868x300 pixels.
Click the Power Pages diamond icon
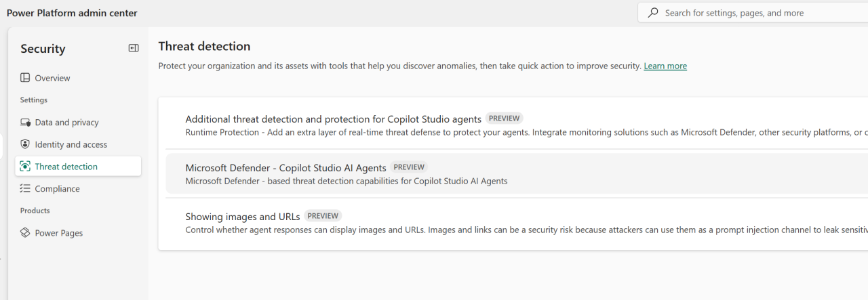(x=25, y=233)
